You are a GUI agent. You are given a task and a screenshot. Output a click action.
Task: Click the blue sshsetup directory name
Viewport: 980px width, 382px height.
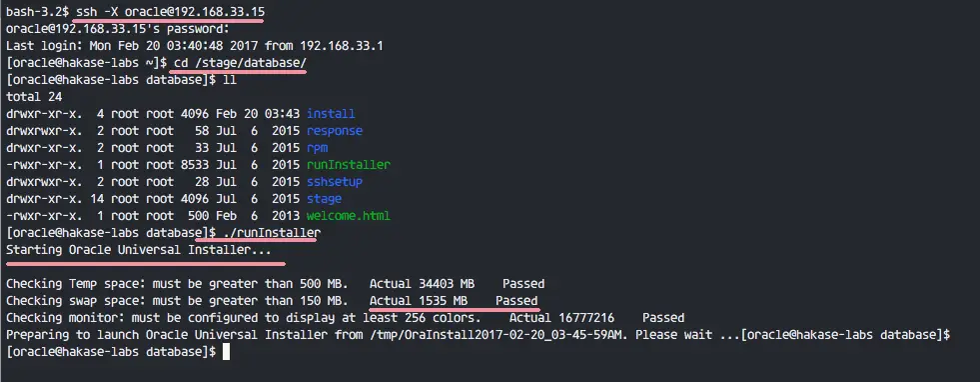[335, 182]
